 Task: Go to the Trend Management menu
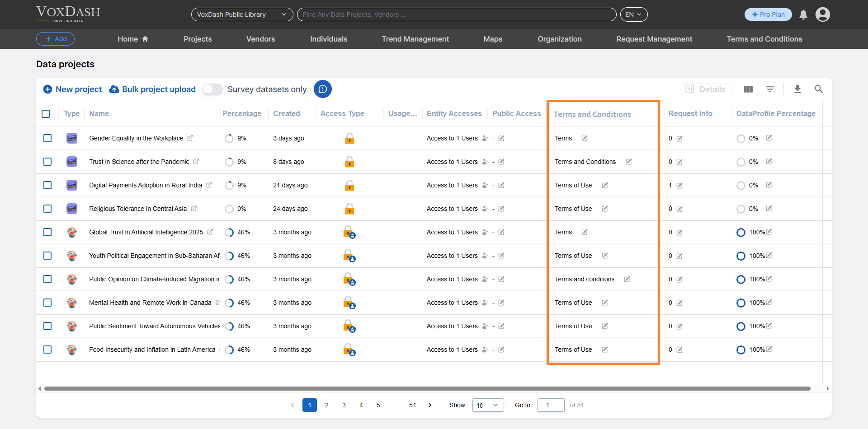point(415,39)
